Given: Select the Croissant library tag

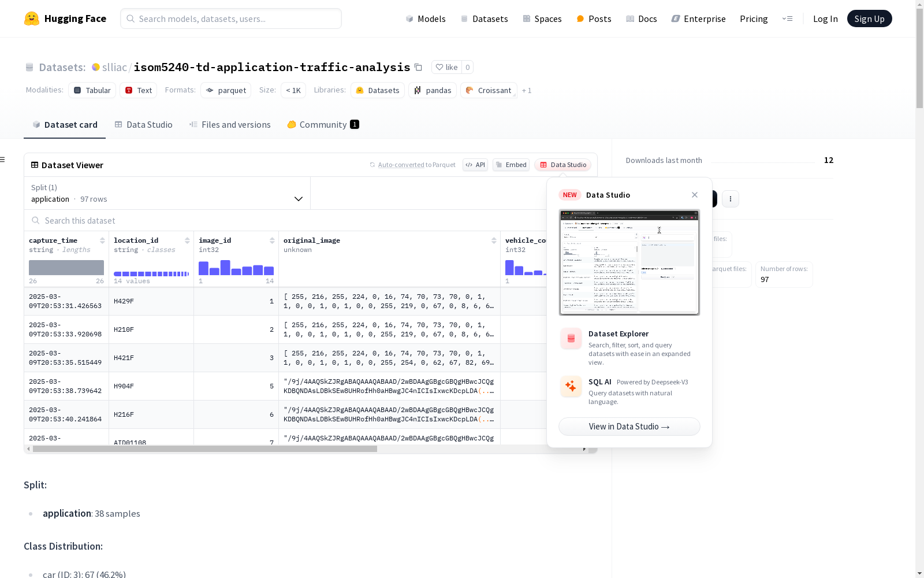Looking at the screenshot, I should (489, 90).
